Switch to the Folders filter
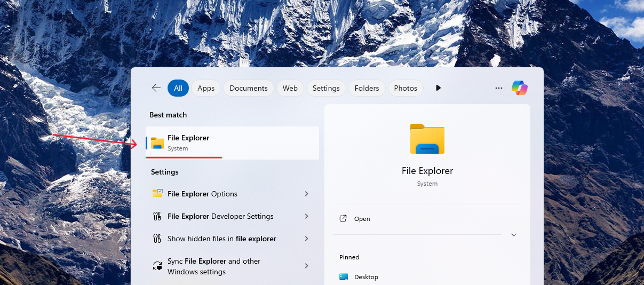 click(367, 88)
